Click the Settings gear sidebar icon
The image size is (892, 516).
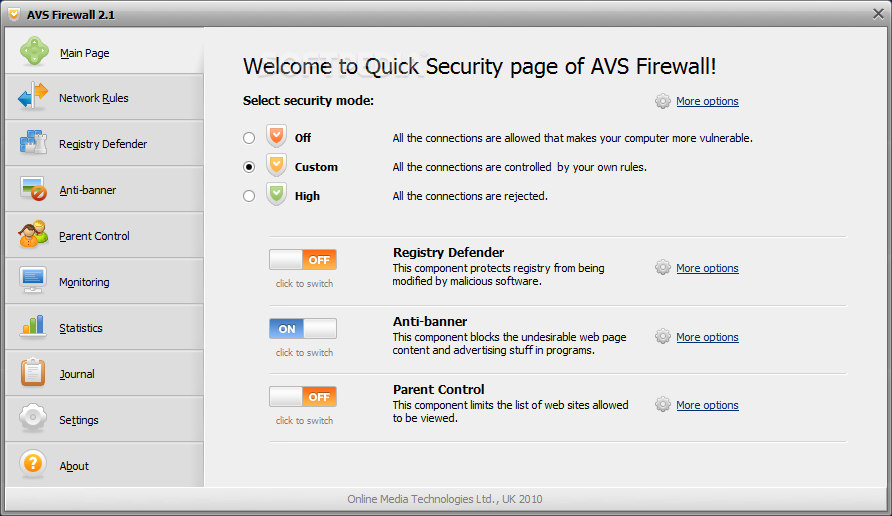click(x=33, y=419)
